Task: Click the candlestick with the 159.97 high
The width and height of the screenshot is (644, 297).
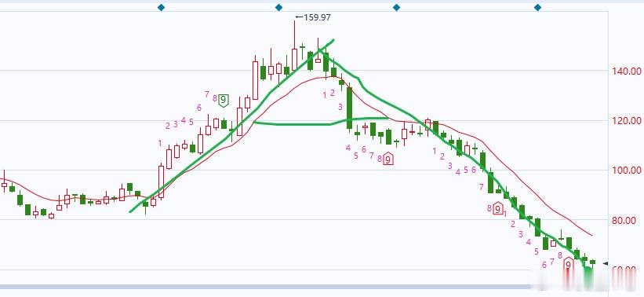Action: 294,46
